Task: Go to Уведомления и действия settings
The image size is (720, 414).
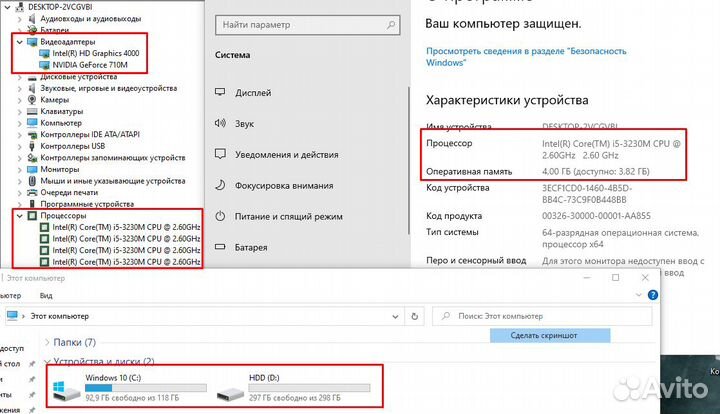Action: coord(285,155)
